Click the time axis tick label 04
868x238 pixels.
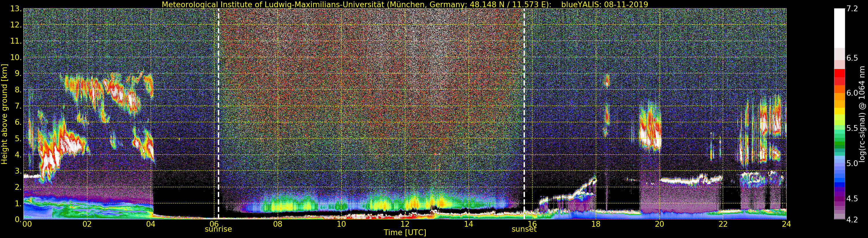point(151,224)
